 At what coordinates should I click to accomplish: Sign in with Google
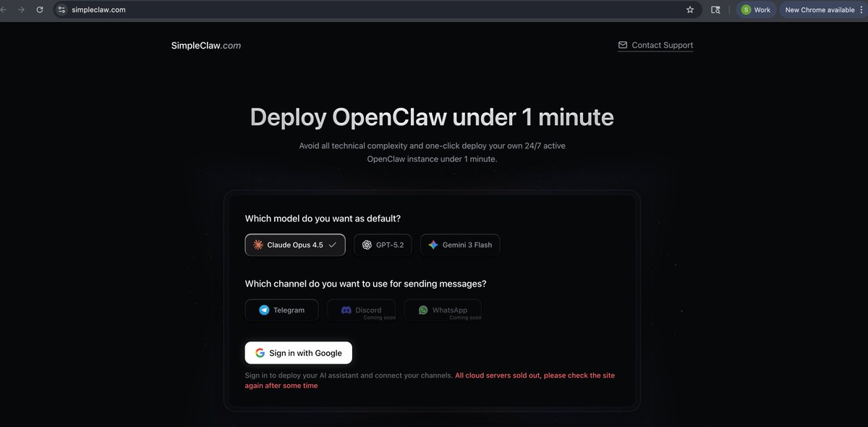(x=298, y=352)
